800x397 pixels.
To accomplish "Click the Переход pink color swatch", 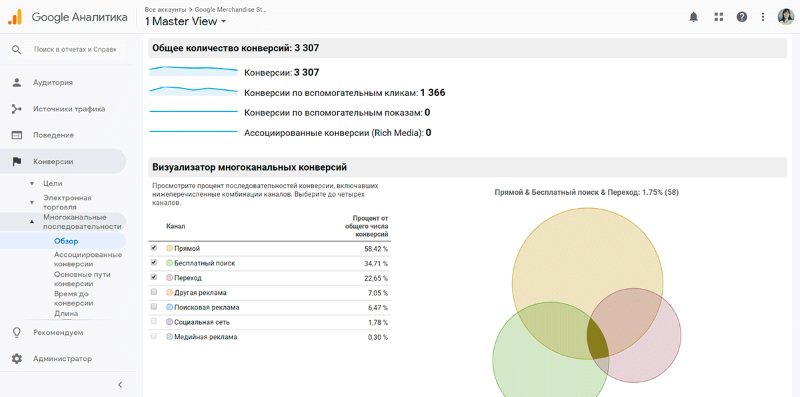I will pos(169,278).
